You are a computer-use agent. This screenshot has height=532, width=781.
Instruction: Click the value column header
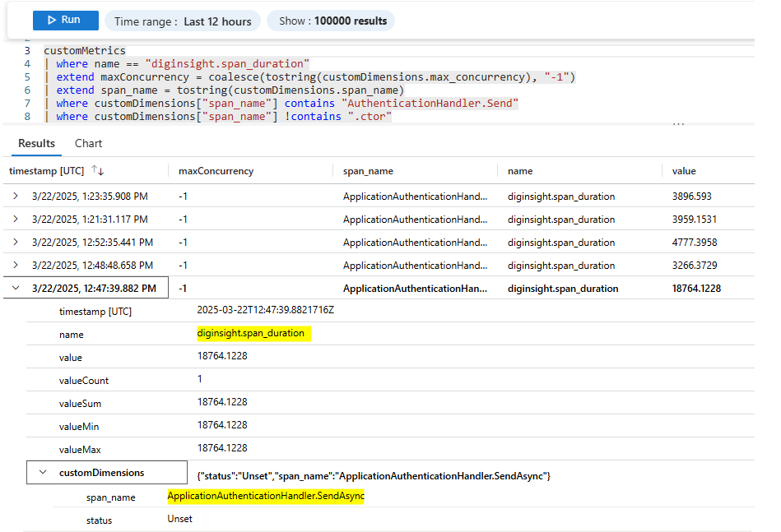click(x=683, y=171)
